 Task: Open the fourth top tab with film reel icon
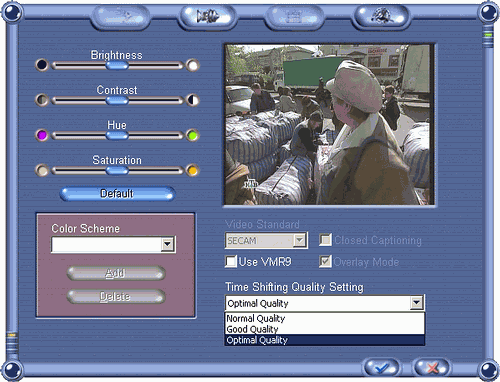(x=381, y=17)
